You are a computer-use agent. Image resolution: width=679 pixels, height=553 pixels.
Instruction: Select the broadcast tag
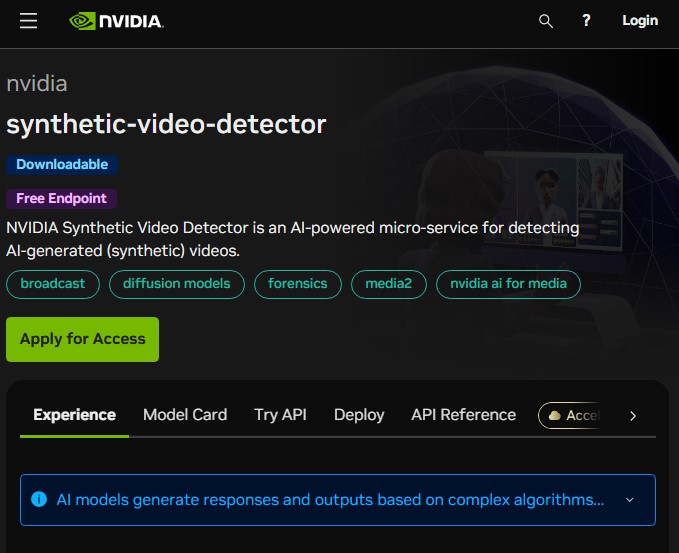[53, 284]
